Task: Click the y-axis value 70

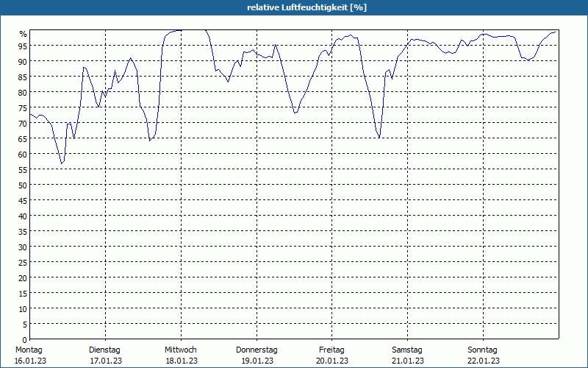Action: tap(23, 123)
